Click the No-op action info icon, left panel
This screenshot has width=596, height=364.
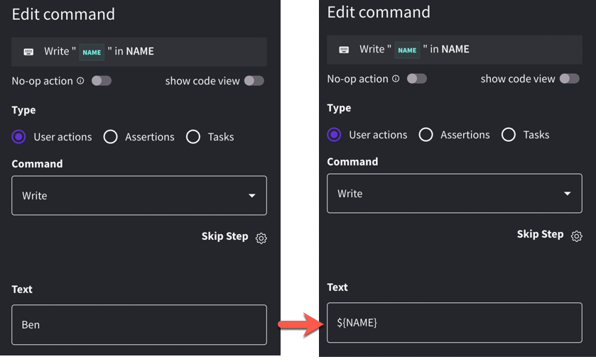[80, 81]
